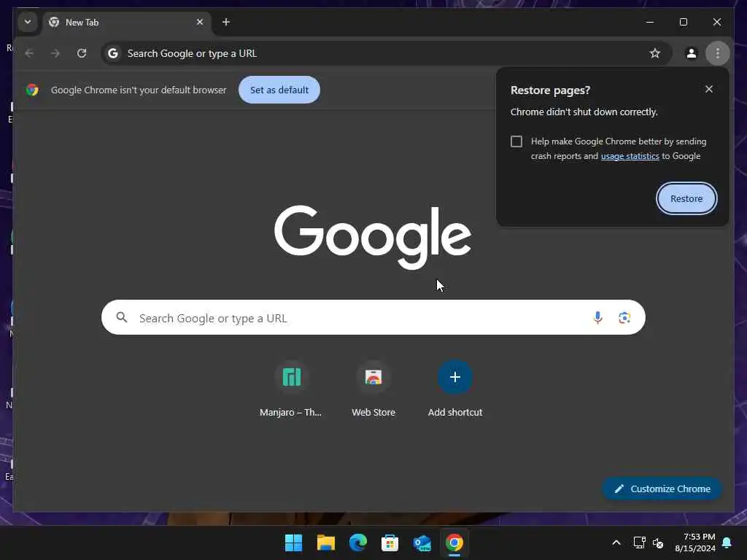Open the profile avatar menu
Screen dimensions: 747x560
point(692,53)
